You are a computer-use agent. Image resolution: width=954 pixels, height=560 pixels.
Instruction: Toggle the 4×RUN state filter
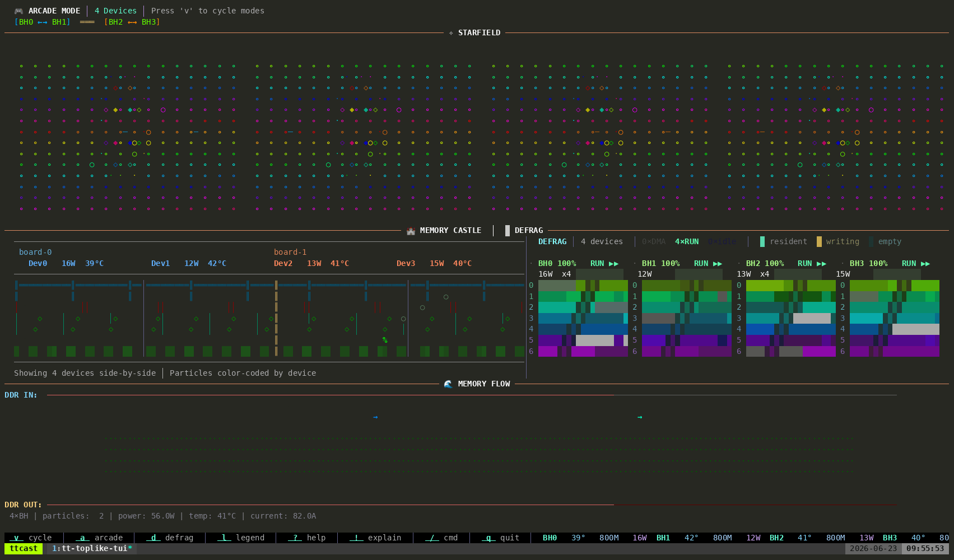click(687, 242)
